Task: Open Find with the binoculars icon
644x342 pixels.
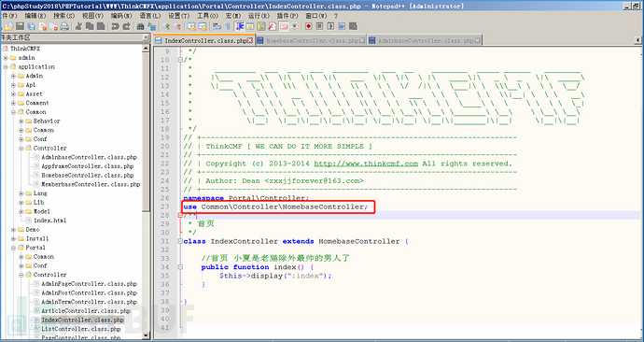Action: [x=140, y=26]
